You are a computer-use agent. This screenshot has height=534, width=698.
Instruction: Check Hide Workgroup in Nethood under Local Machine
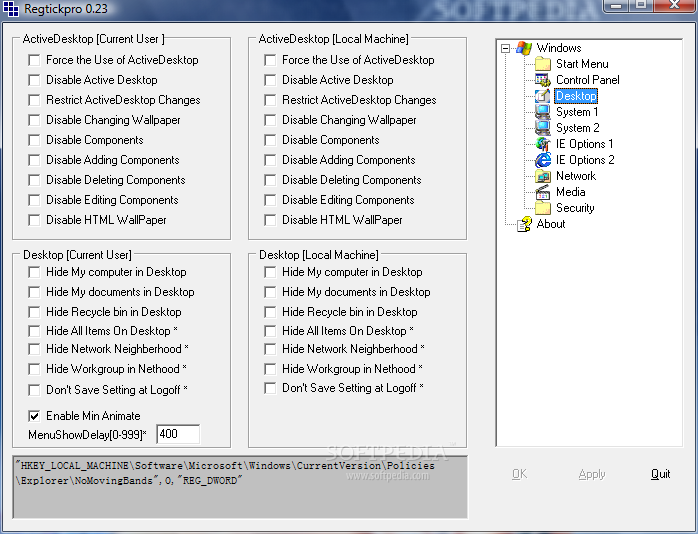click(270, 369)
